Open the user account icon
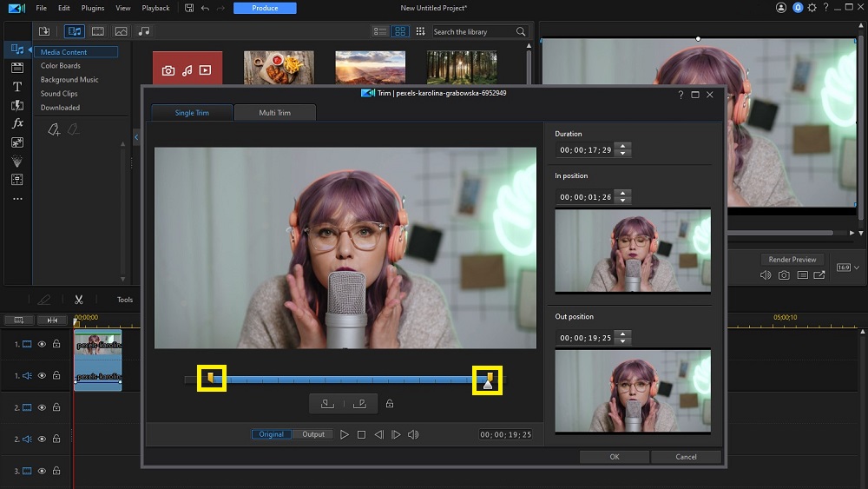 pyautogui.click(x=781, y=8)
